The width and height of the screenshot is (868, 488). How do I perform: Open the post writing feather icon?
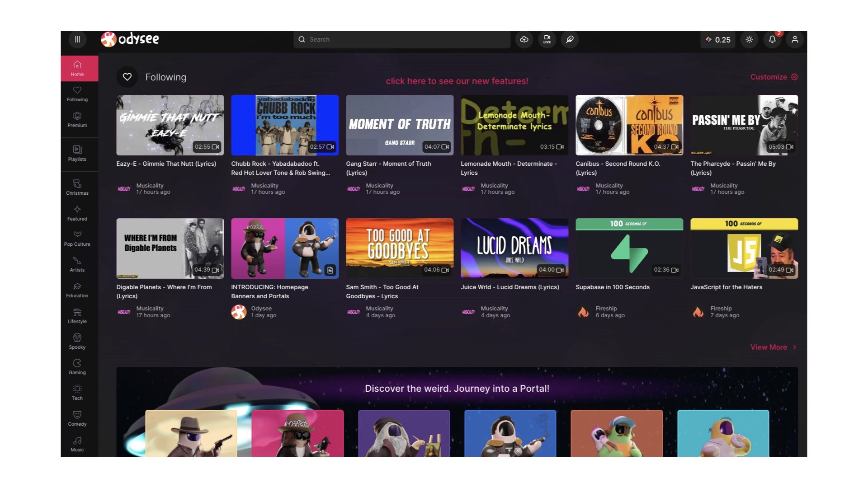570,39
